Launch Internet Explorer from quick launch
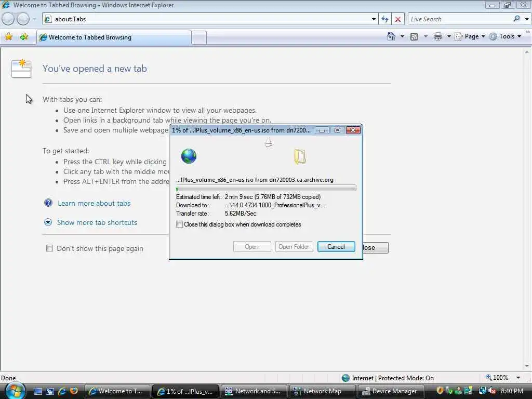Image resolution: width=532 pixels, height=399 pixels. point(62,391)
